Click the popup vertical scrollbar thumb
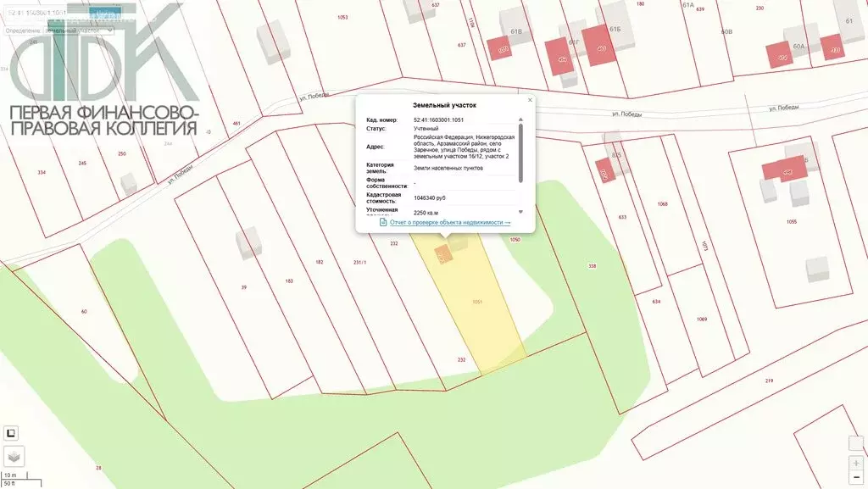Viewport: 868px width, 489px height. pyautogui.click(x=520, y=153)
